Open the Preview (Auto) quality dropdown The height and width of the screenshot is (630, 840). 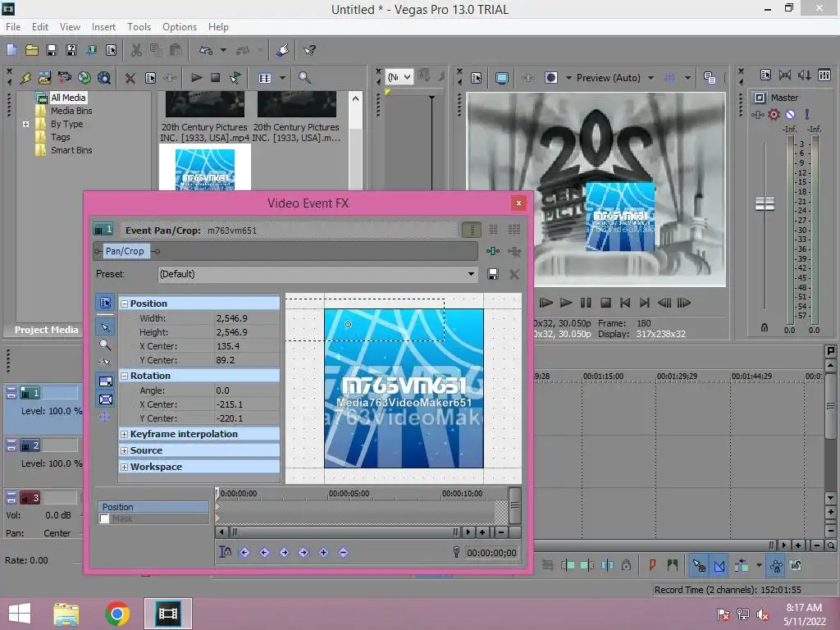651,78
